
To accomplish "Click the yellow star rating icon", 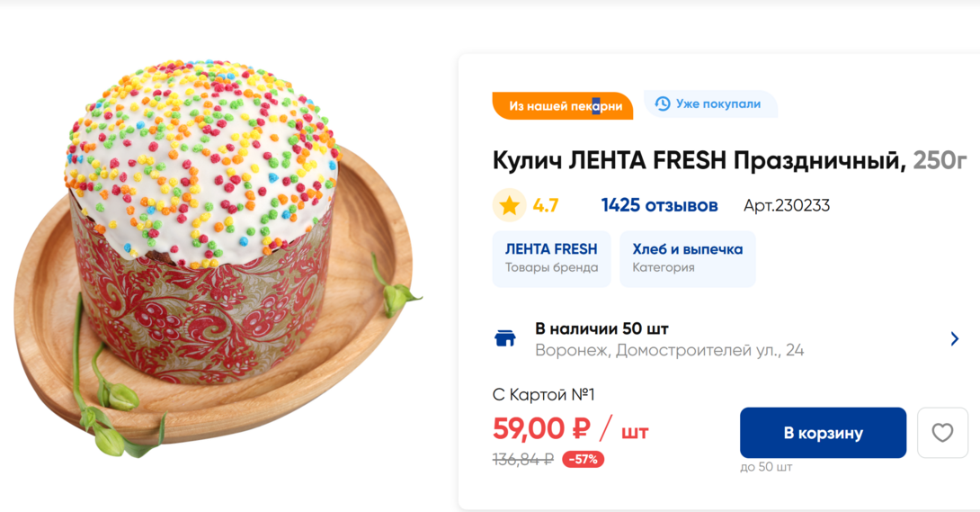I will [509, 206].
